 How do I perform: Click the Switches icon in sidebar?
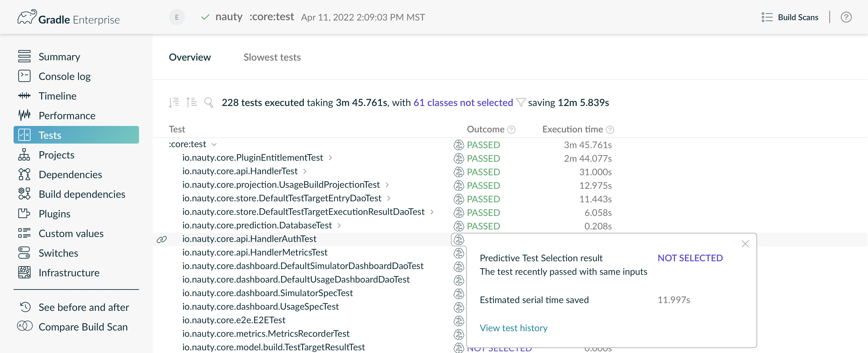[24, 253]
